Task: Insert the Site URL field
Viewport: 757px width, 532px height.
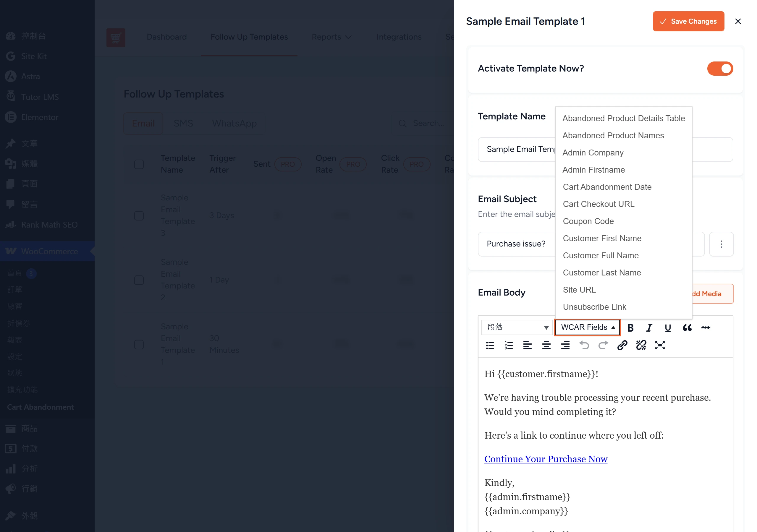Action: tap(623, 290)
